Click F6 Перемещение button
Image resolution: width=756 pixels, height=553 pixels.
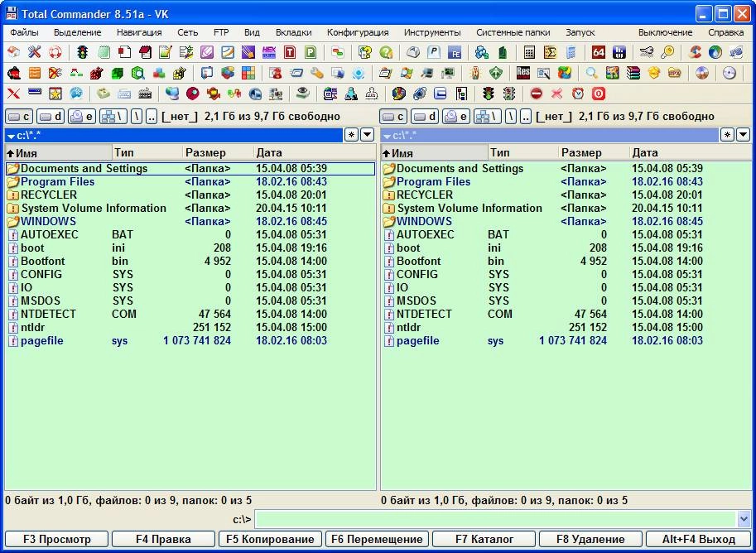[x=377, y=539]
